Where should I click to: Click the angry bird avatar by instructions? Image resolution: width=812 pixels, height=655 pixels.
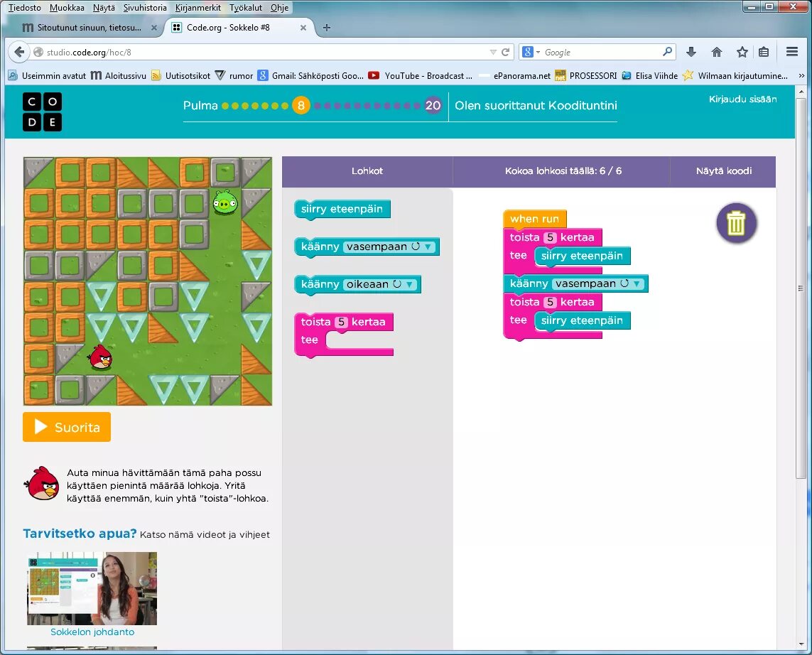pyautogui.click(x=43, y=483)
